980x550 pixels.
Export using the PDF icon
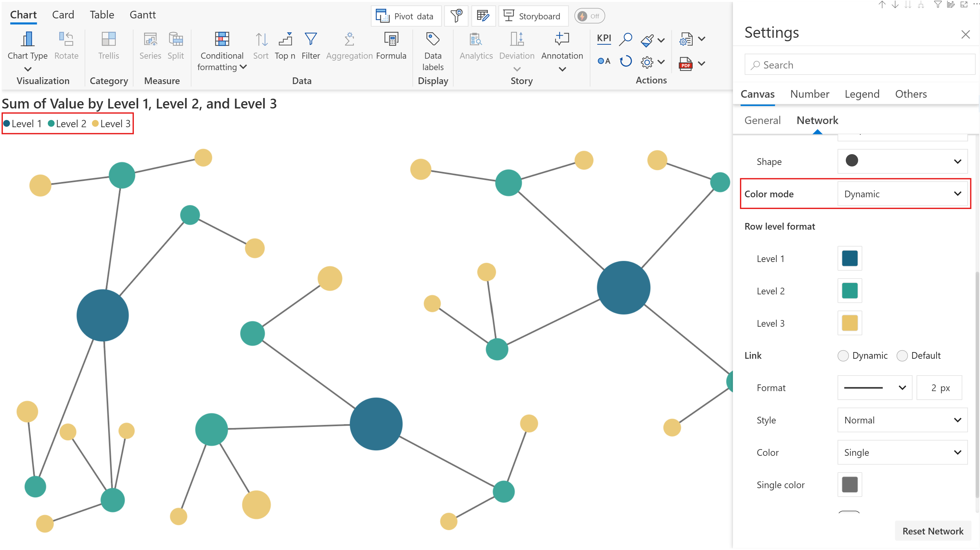686,63
